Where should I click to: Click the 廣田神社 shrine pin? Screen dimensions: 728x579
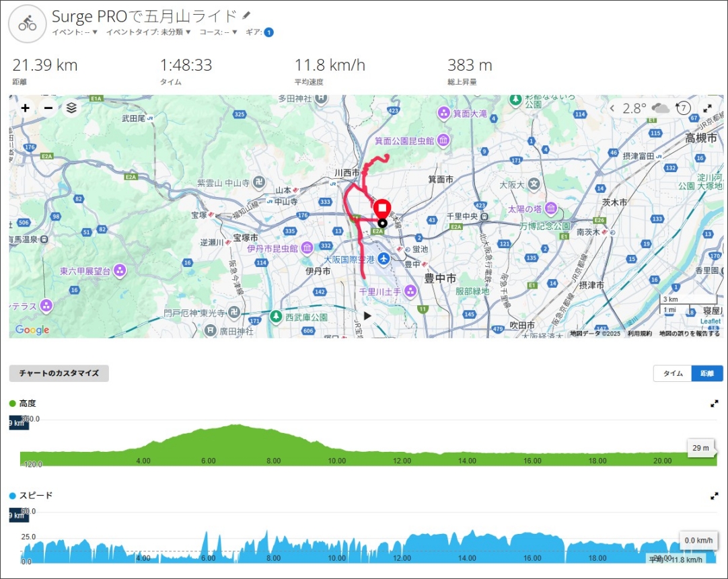tap(211, 331)
